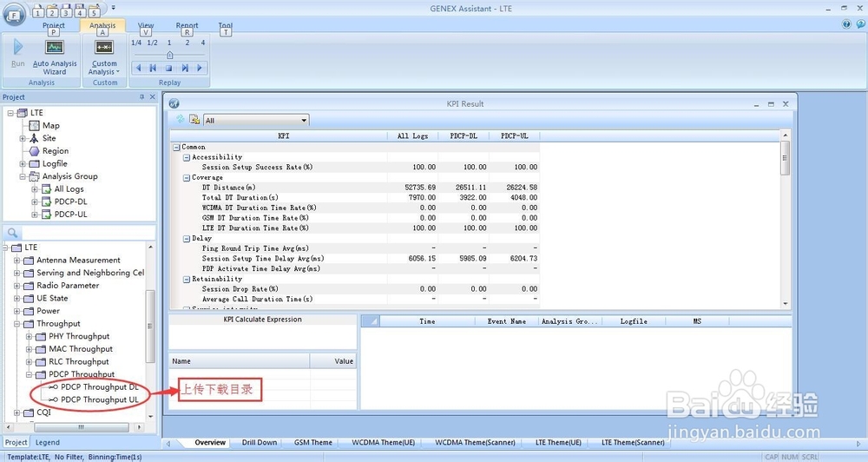Click the PDCP-DL column header
Screen dimensions: 868x462
tap(464, 135)
